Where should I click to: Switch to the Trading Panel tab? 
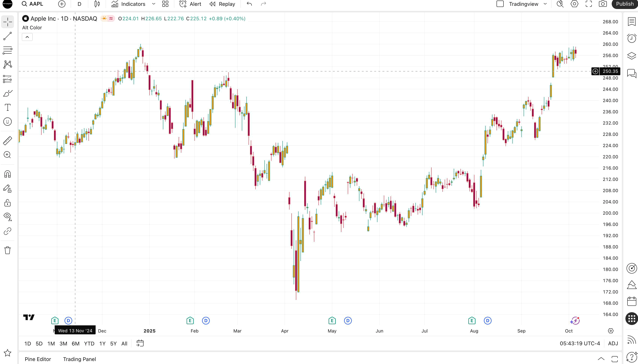(79, 359)
